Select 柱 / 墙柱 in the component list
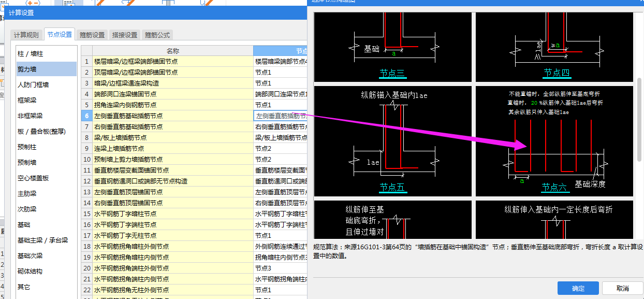This screenshot has height=299, width=644. 47,53
